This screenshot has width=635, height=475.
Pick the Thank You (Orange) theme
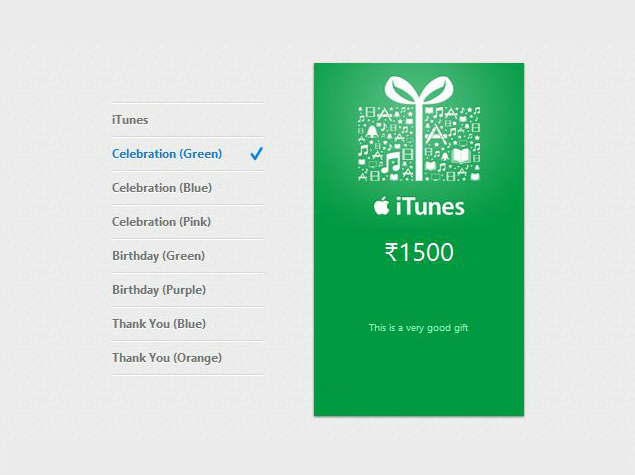pos(188,358)
